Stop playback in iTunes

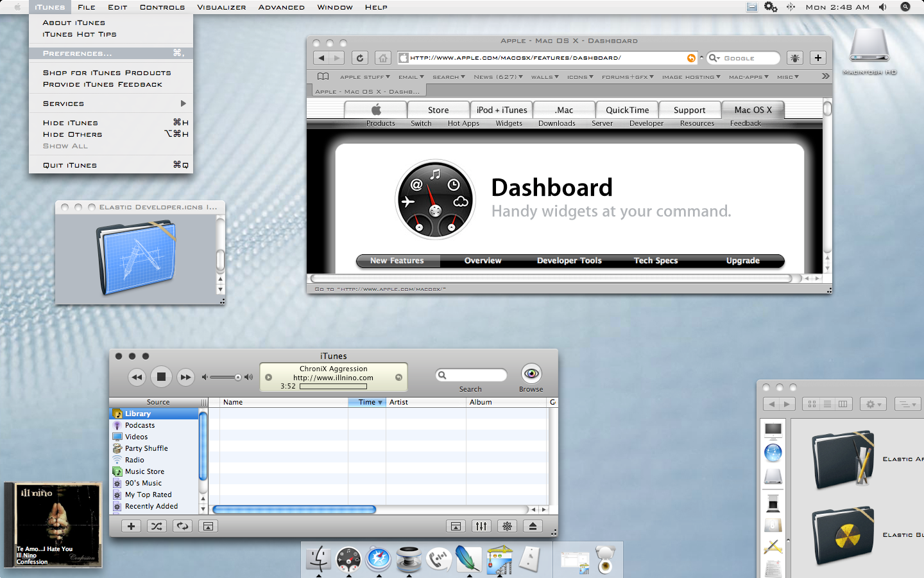tap(161, 377)
